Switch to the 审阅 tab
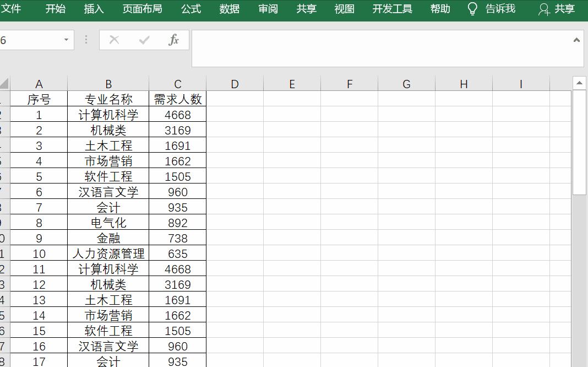 tap(268, 9)
